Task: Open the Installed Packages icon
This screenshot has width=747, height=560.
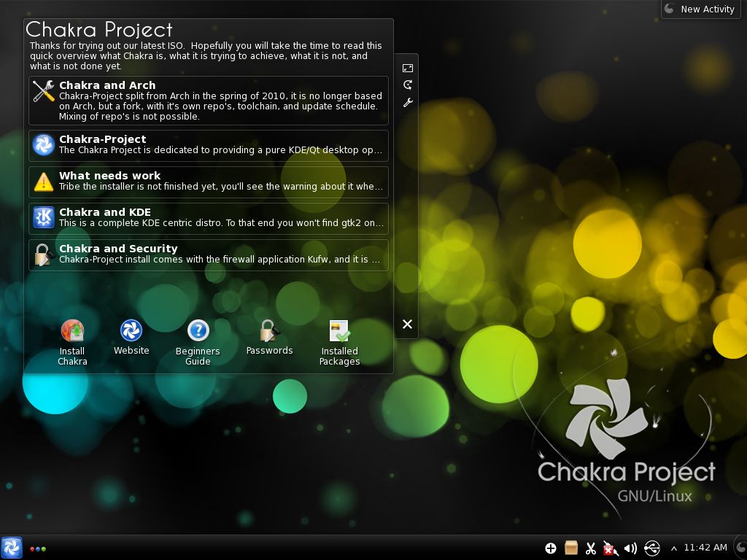Action: (339, 342)
